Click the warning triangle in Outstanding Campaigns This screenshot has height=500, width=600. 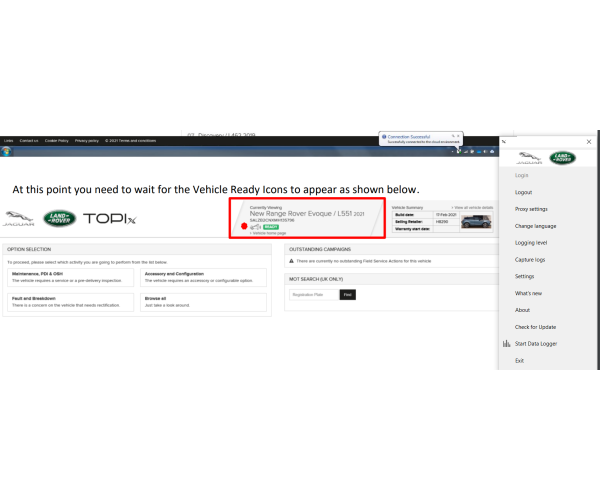click(x=291, y=261)
